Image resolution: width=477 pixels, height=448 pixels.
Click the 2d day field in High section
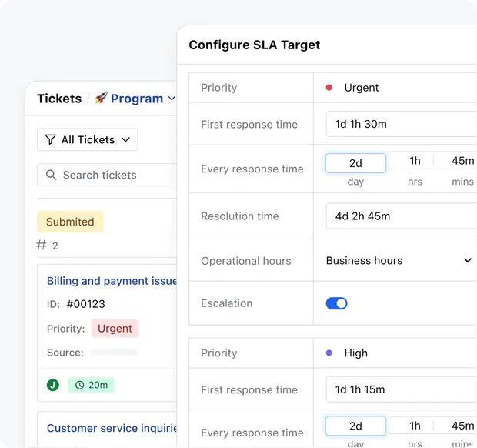(x=355, y=426)
